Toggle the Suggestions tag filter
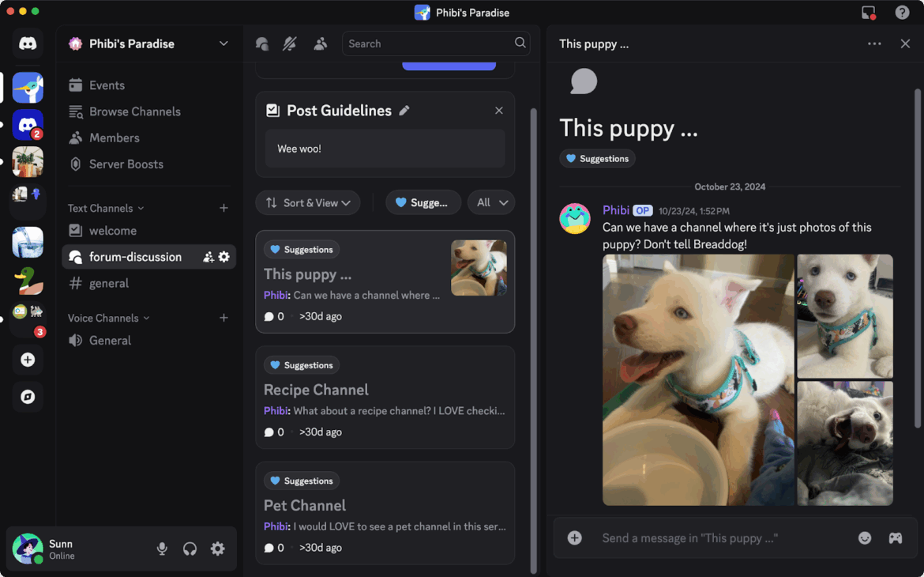The image size is (924, 577). [423, 203]
